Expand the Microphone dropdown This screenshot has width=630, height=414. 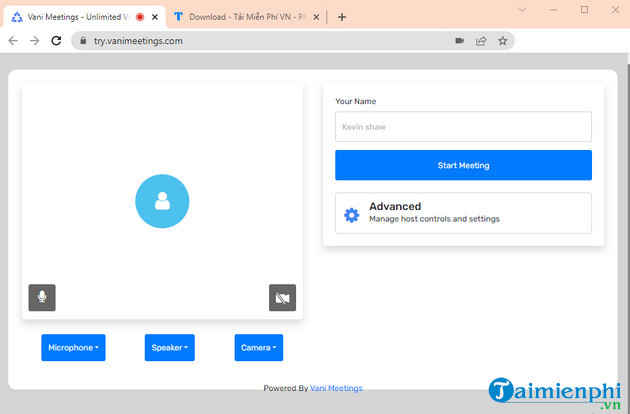pyautogui.click(x=73, y=348)
